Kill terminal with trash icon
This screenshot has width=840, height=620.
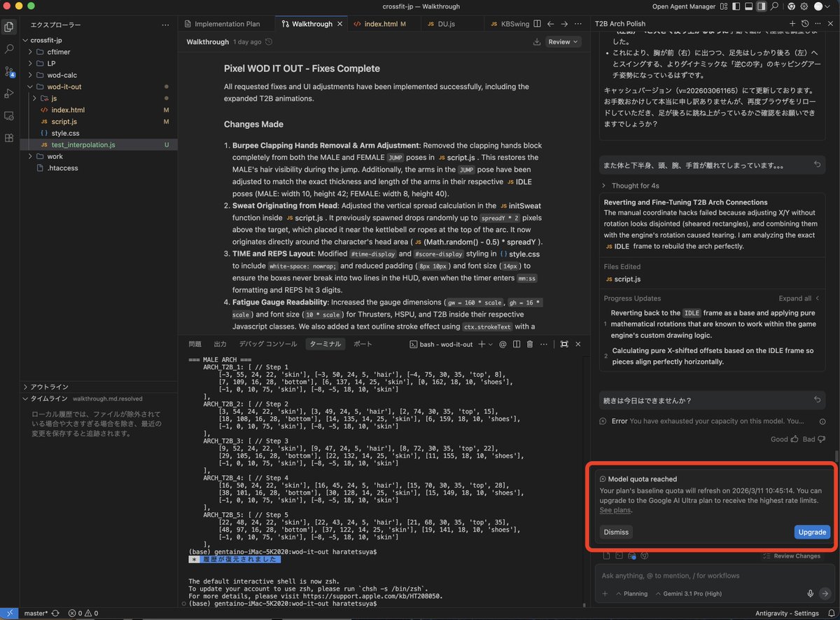530,344
